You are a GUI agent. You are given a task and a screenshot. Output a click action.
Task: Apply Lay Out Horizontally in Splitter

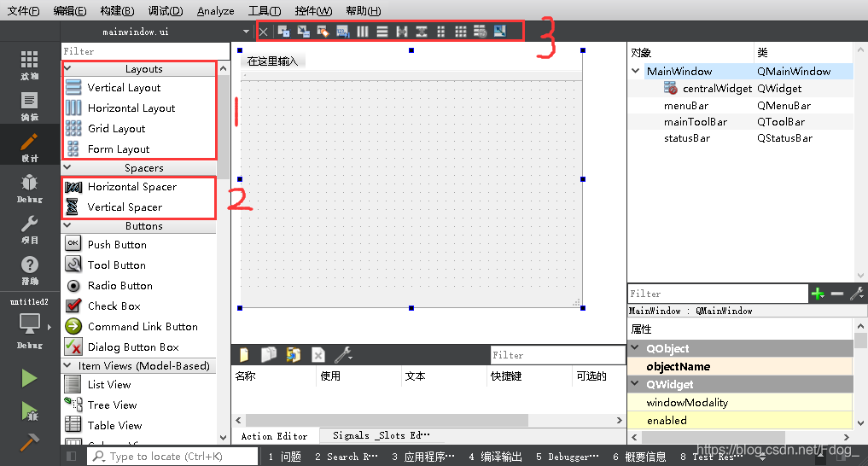[x=402, y=32]
